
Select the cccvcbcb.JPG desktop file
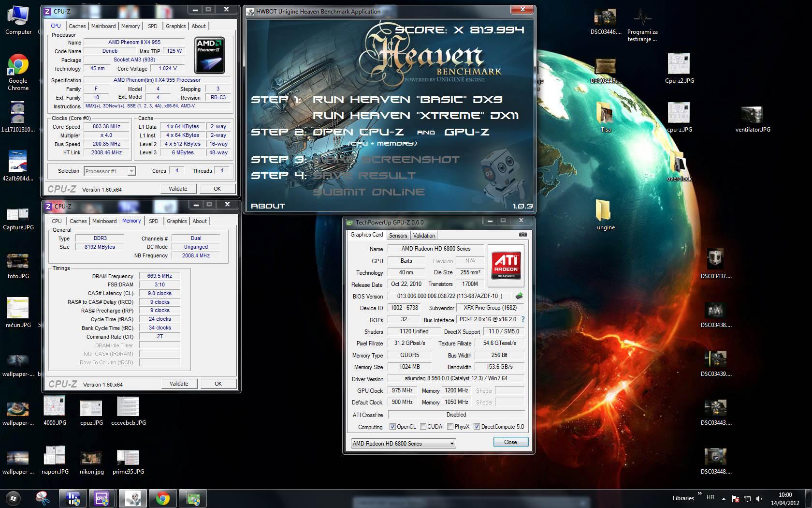[128, 411]
